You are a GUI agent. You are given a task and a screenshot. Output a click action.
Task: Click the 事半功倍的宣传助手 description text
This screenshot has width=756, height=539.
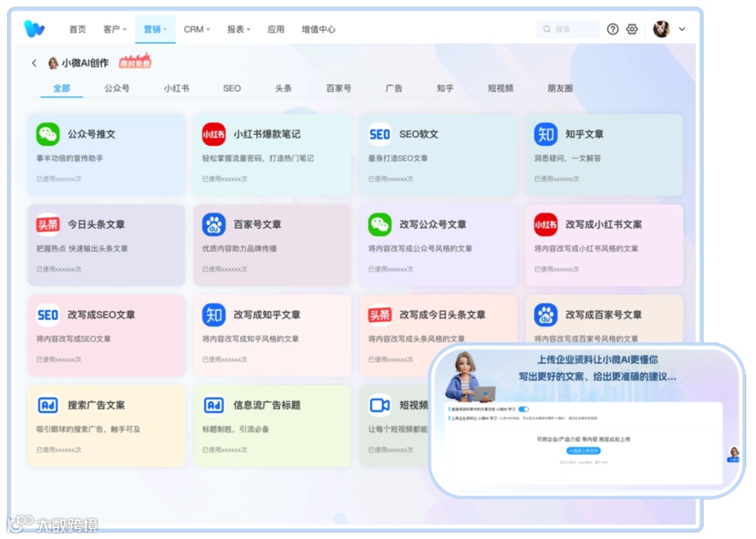coord(70,158)
